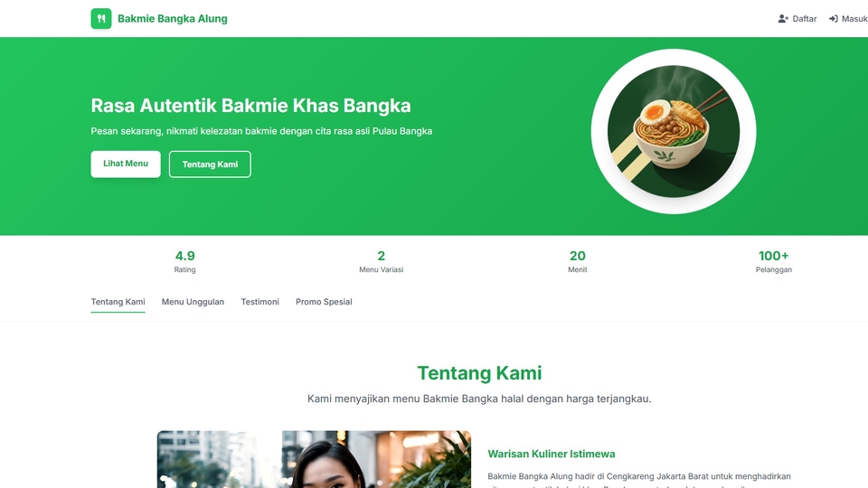The width and height of the screenshot is (868, 488).
Task: Click the Masuk sign-in arrow icon
Action: [x=833, y=19]
